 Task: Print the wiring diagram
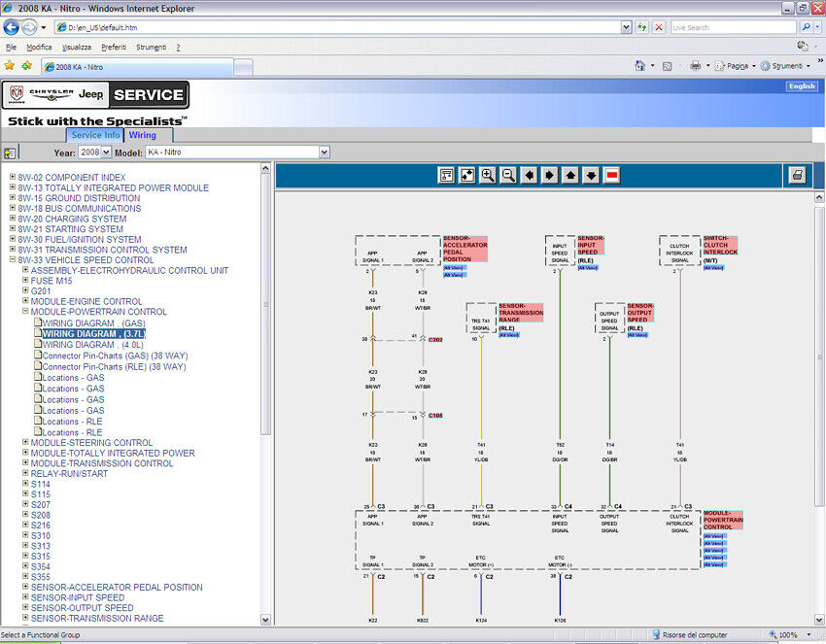[797, 175]
